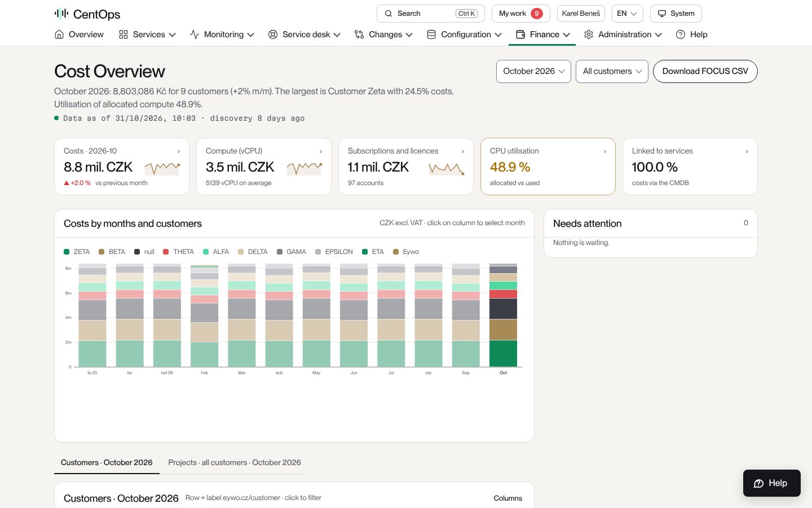This screenshot has height=508, width=812.
Task: Click the Columns button in customers table
Action: 508,498
